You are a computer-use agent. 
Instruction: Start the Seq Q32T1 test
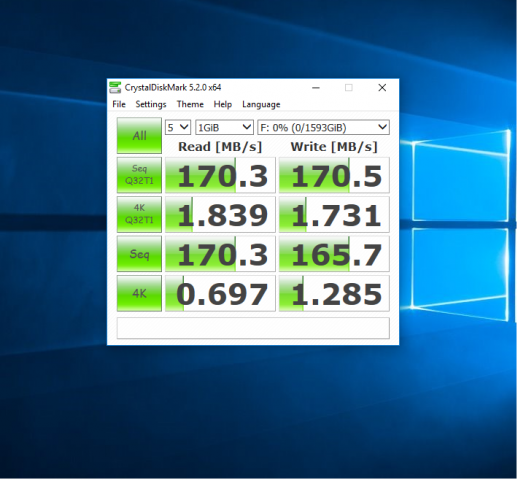point(139,175)
